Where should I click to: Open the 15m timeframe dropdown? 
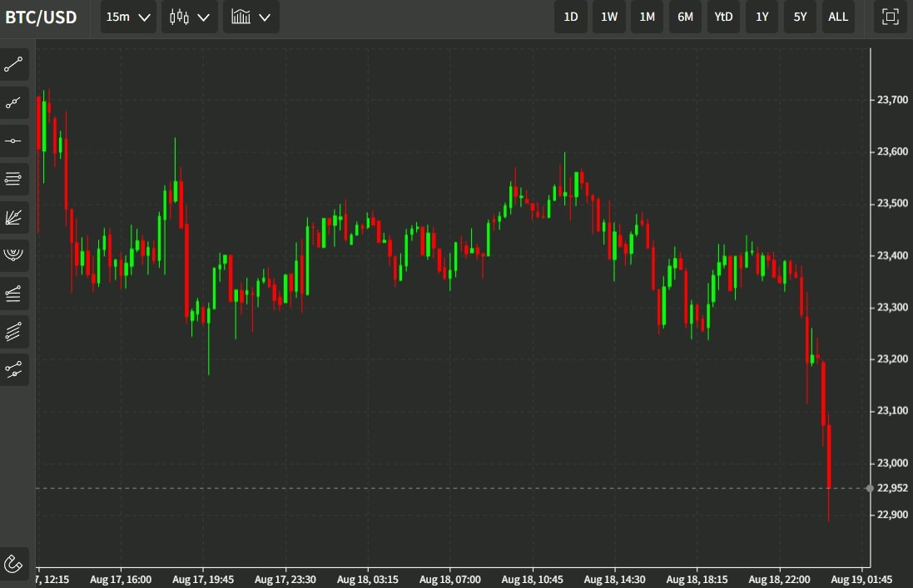[127, 17]
